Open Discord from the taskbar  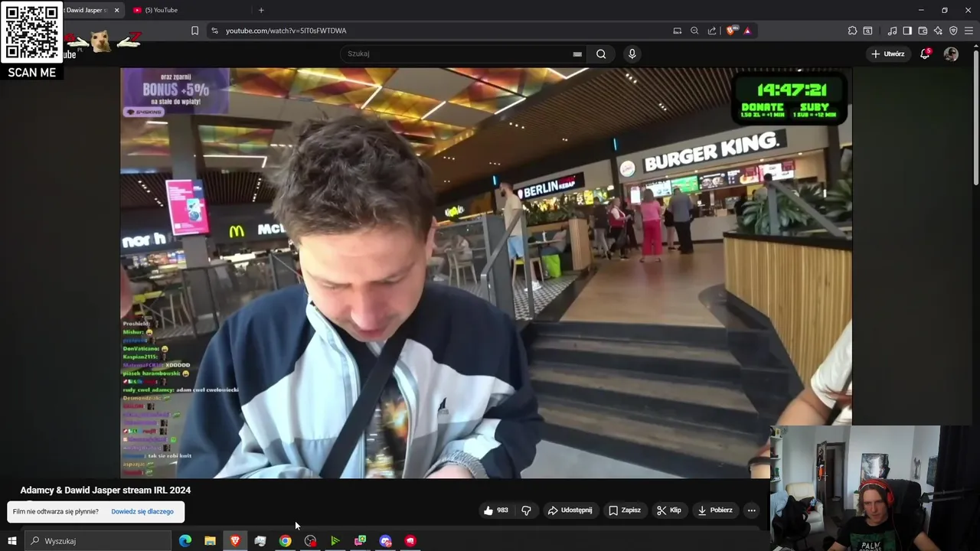(385, 541)
